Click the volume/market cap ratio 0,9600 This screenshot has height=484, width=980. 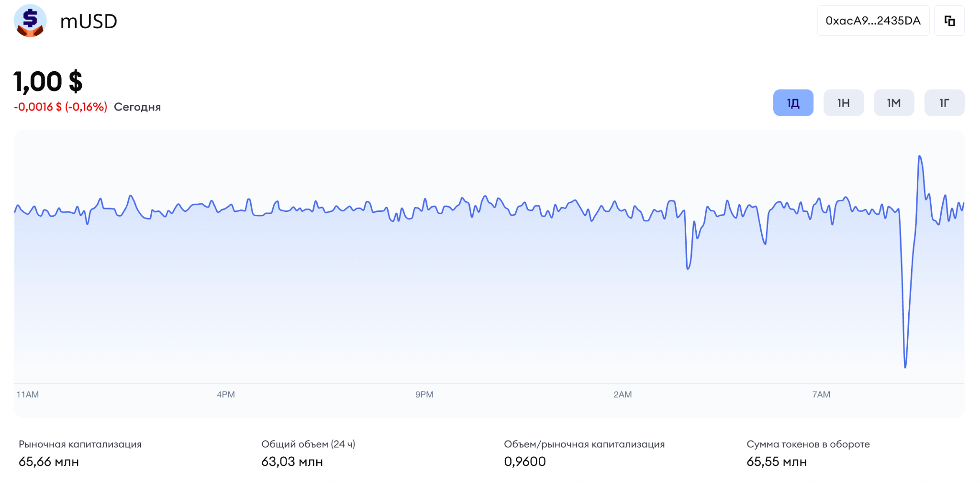click(x=525, y=462)
